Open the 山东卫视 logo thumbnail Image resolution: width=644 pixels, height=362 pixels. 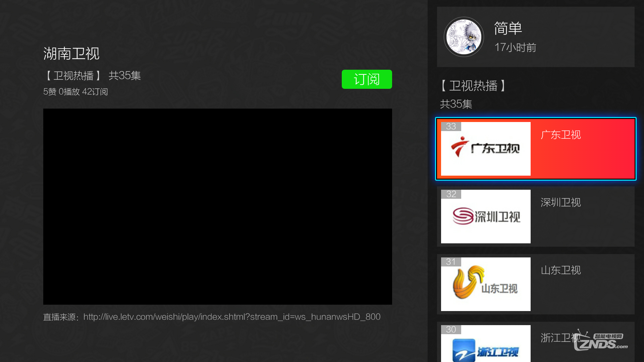point(485,284)
